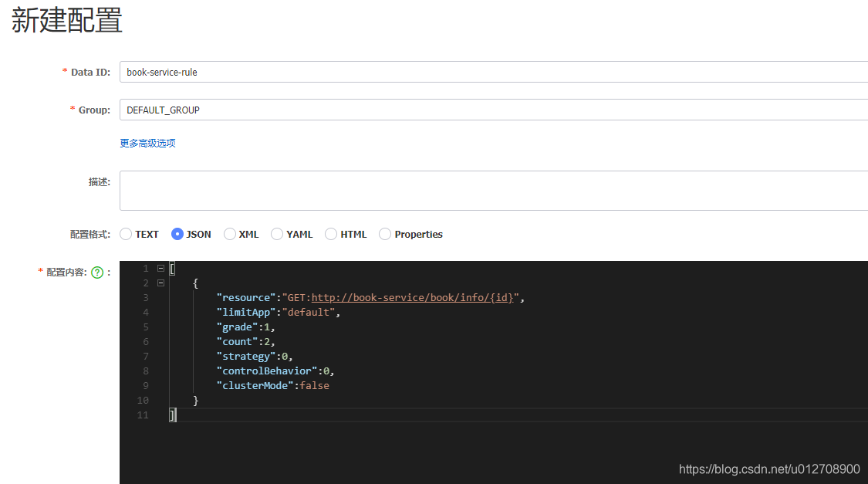This screenshot has width=868, height=484.
Task: Pick the HTML format radio button
Action: point(331,234)
